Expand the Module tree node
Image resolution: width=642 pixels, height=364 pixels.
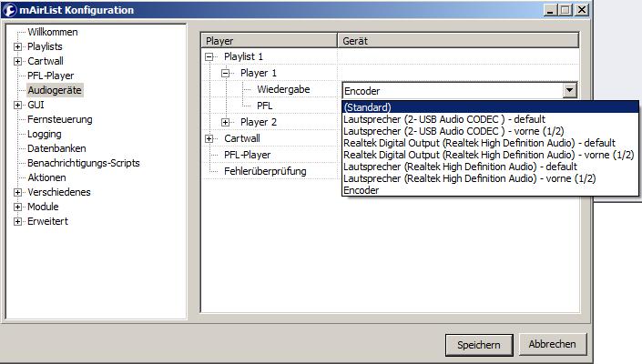pyautogui.click(x=17, y=207)
